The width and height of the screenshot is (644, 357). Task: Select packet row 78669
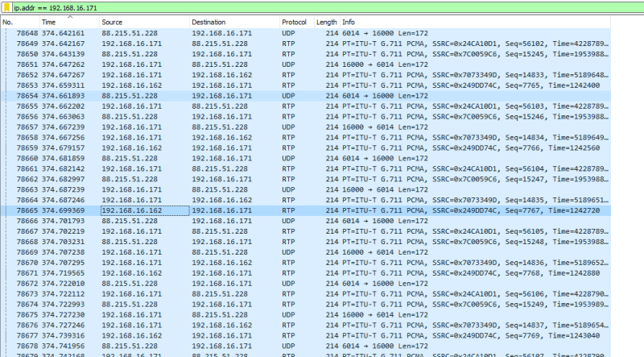[306, 252]
